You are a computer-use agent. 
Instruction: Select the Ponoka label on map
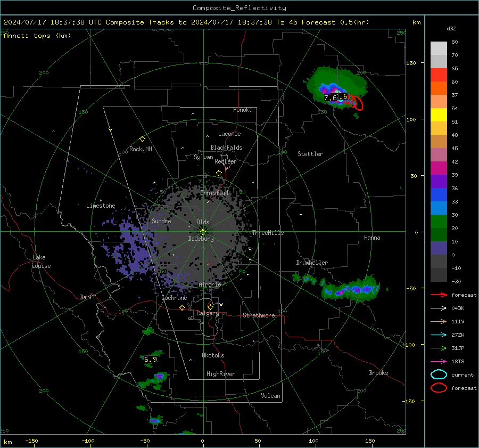click(243, 110)
